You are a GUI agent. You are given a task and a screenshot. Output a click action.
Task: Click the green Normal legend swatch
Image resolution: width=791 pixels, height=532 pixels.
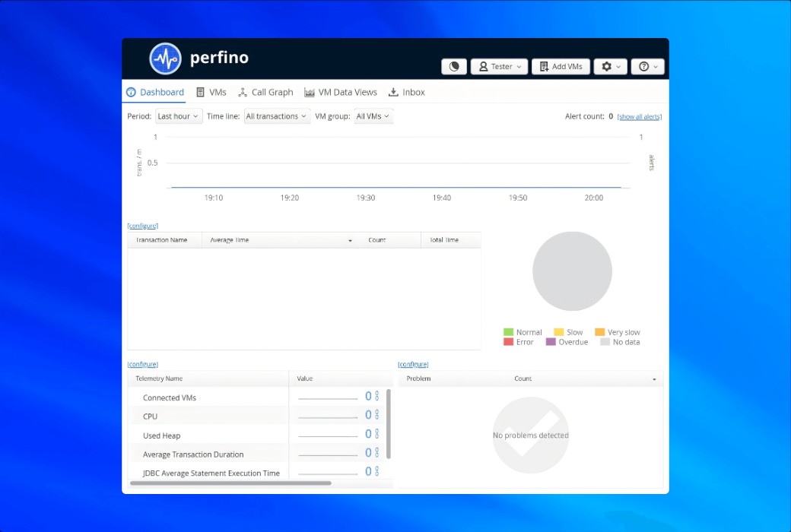tap(509, 332)
